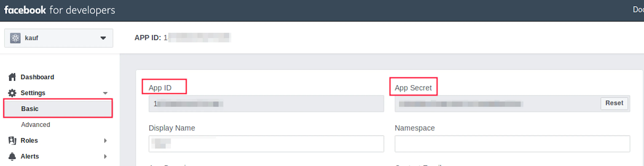The height and width of the screenshot is (166, 644).
Task: Open Advanced settings page
Action: tap(36, 125)
